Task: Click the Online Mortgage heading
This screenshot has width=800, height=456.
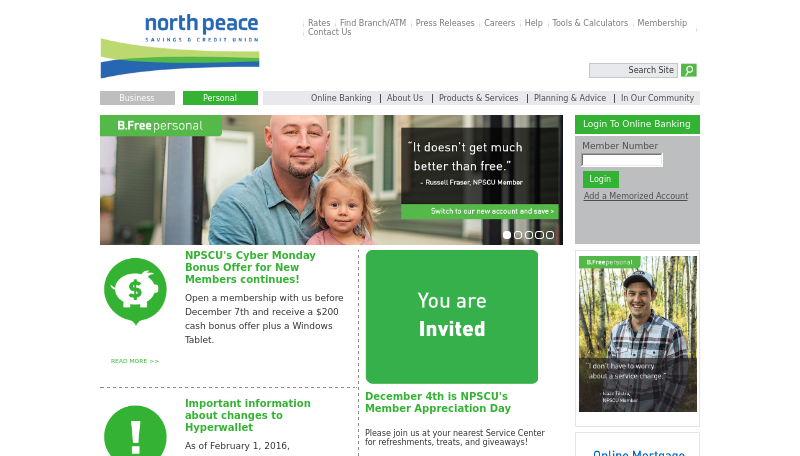Action: pos(639,453)
